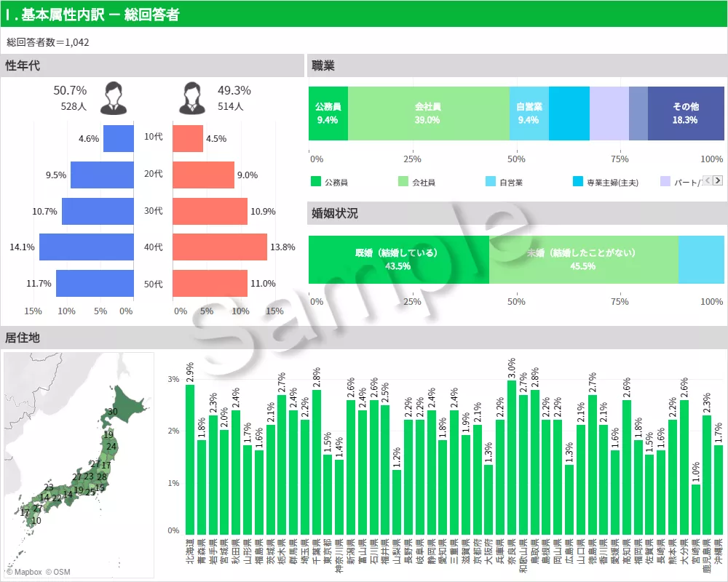Select the その他 18.3% occupation segment
Screen dimensions: 728x582
(686, 113)
